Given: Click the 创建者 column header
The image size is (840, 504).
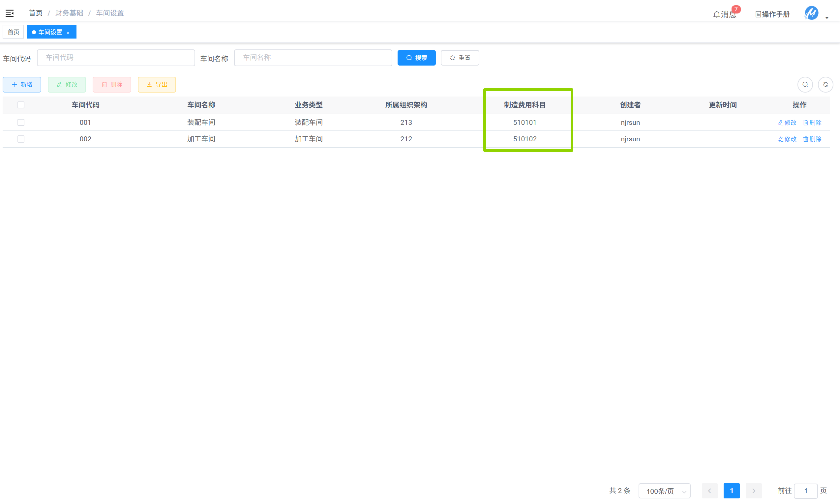Looking at the screenshot, I should point(630,105).
